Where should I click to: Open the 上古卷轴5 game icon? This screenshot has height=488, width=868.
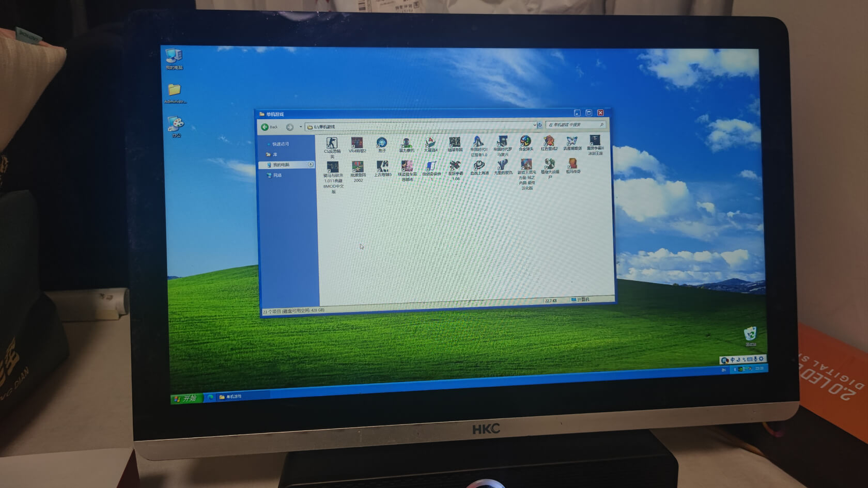click(x=382, y=169)
